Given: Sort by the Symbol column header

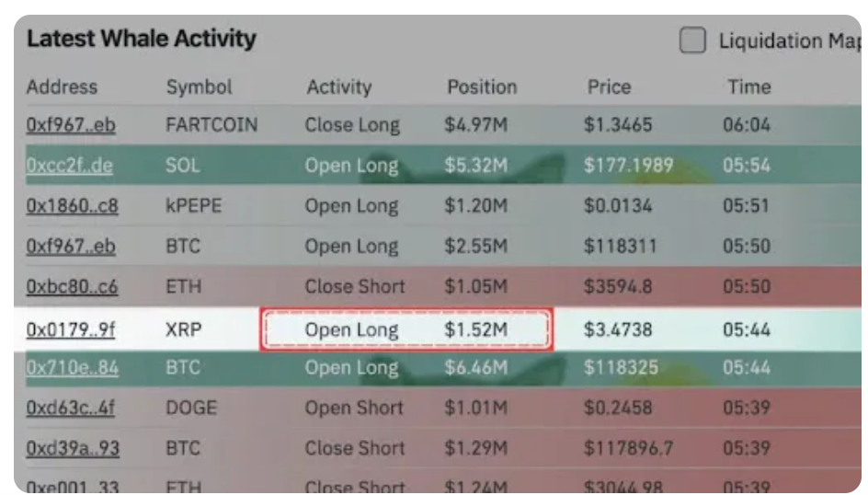Looking at the screenshot, I should (x=200, y=87).
